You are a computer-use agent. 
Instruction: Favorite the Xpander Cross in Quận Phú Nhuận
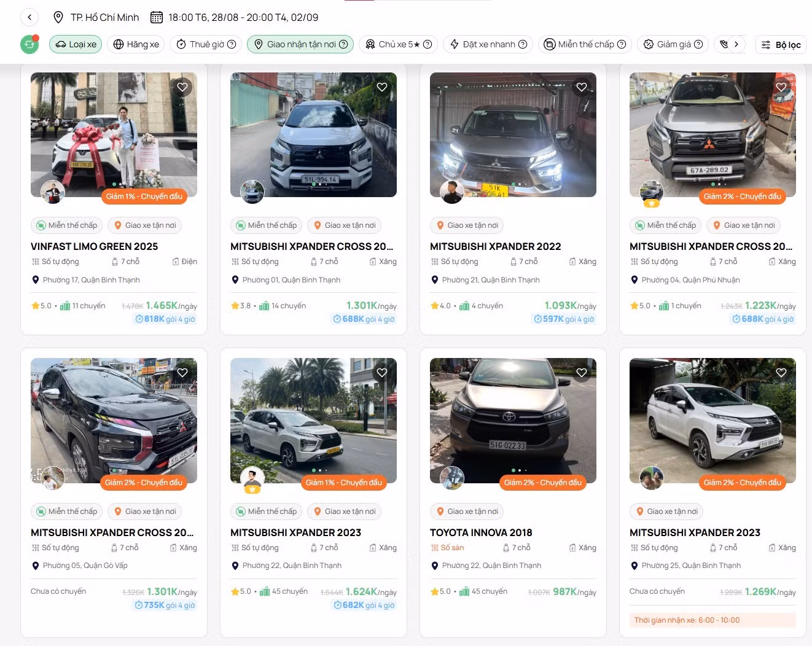[781, 87]
